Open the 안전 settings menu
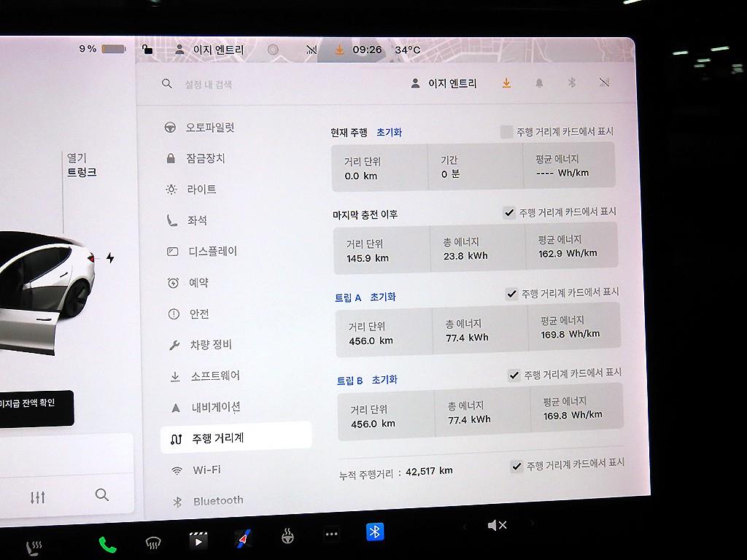Image resolution: width=747 pixels, height=560 pixels. coord(189,314)
